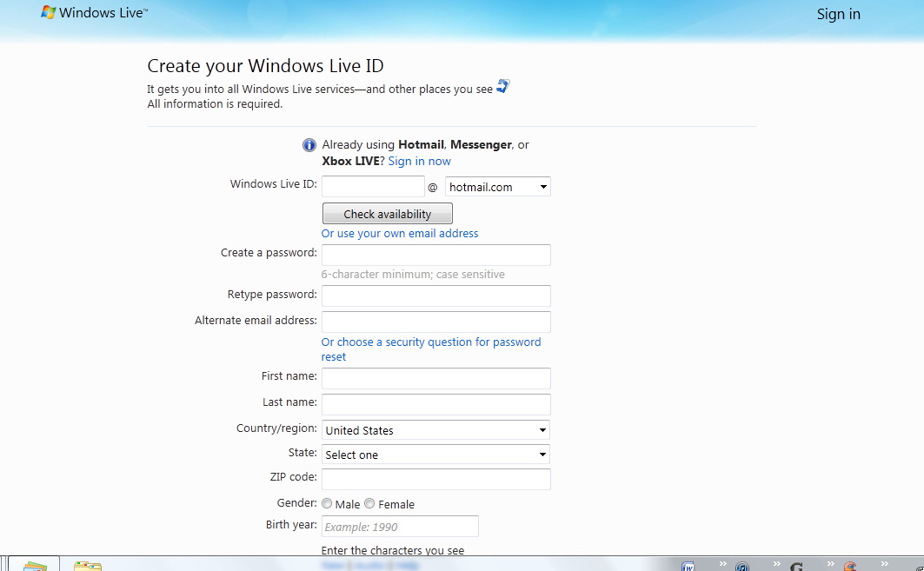Screen dimensions: 924x571
Task: Click the 'Country/region:' label
Action: coord(276,428)
